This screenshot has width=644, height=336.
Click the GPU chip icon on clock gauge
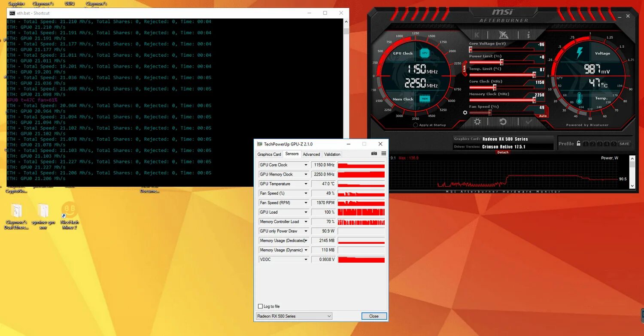click(x=425, y=53)
